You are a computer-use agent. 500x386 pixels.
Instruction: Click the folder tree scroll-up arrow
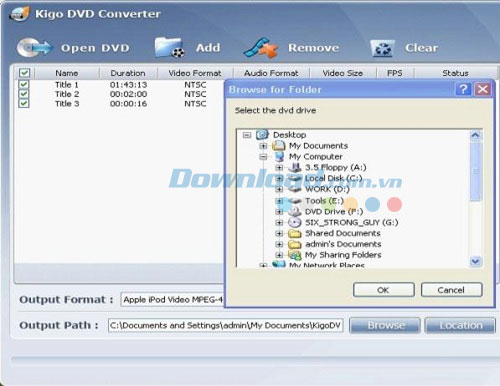(476, 135)
